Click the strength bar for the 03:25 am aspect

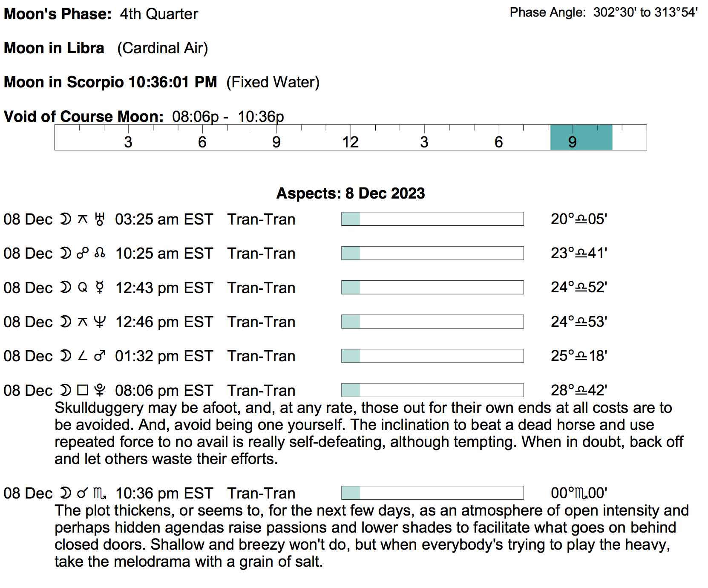tap(432, 219)
